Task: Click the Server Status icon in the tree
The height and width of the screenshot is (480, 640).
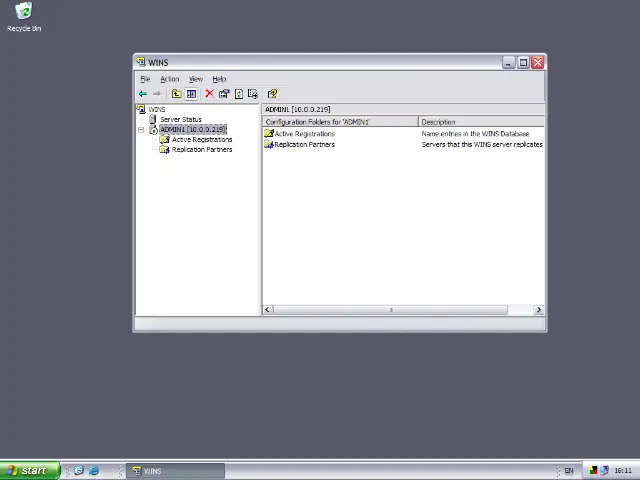Action: pos(153,119)
